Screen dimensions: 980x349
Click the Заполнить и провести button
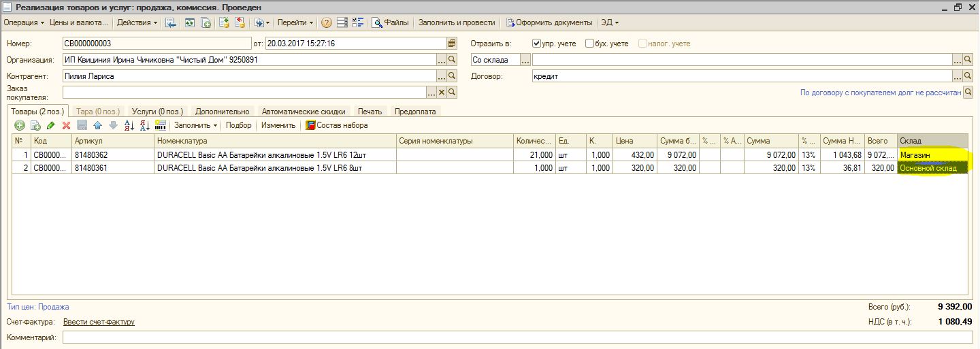pos(457,22)
